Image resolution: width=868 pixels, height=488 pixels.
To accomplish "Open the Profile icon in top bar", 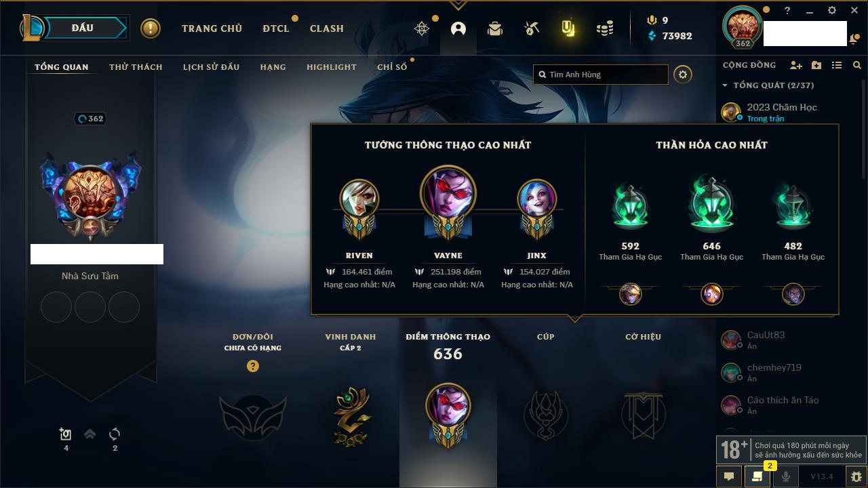I will pos(458,28).
